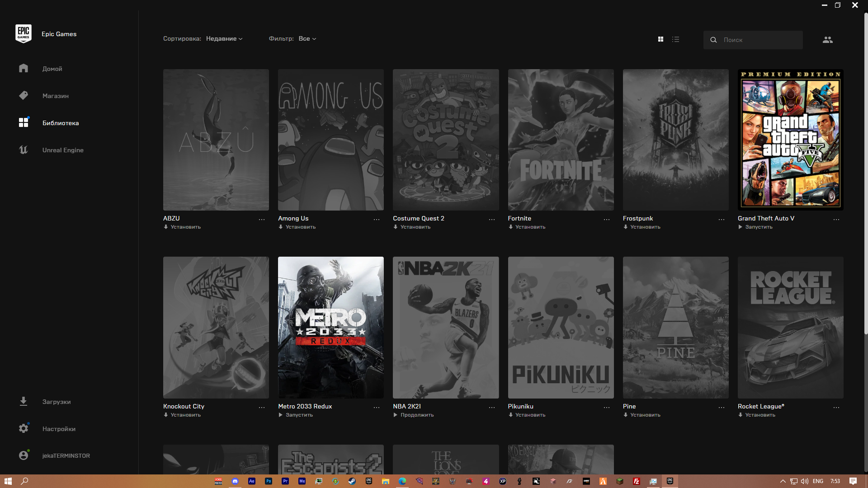
Task: Expand the filter dropdown 'Все'
Action: [x=307, y=39]
